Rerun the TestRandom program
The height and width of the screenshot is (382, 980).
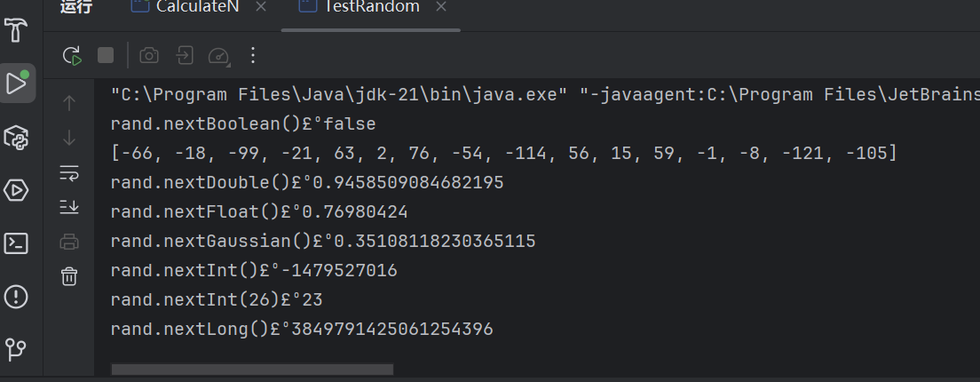[72, 56]
